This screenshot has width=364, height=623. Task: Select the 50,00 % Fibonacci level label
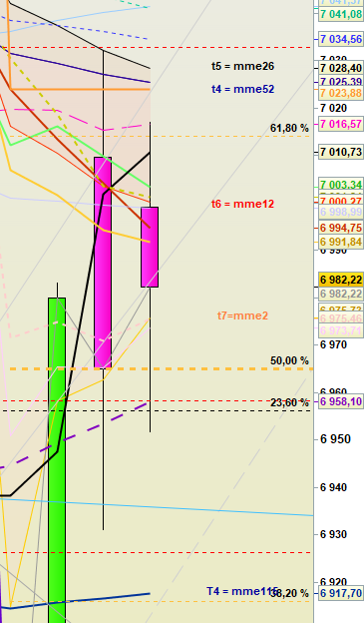pyautogui.click(x=289, y=360)
